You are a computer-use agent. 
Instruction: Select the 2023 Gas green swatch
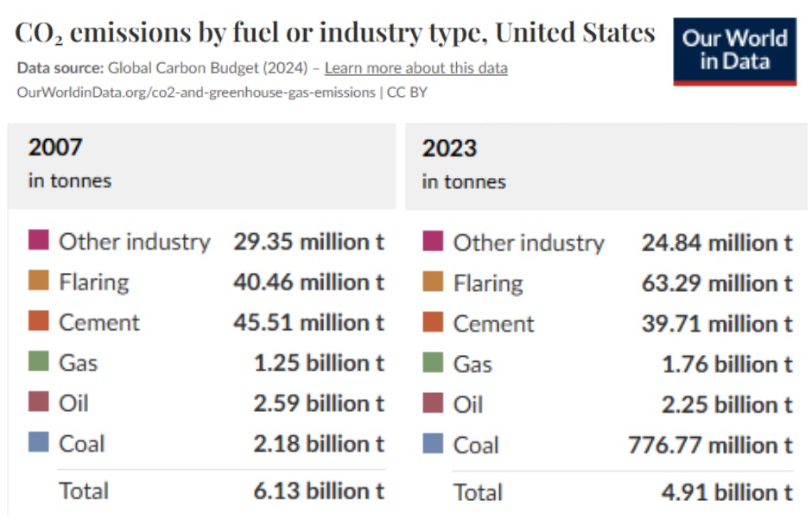pos(433,363)
